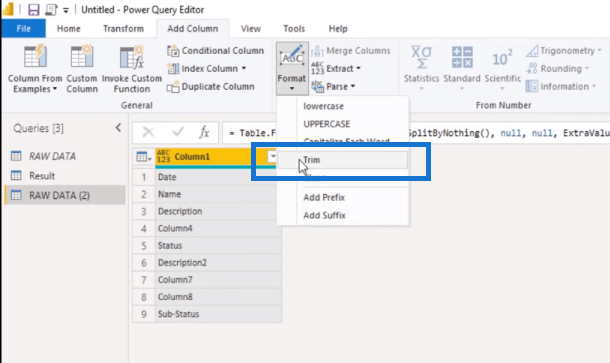This screenshot has height=363, width=610.
Task: Switch to the Tools tab
Action: pyautogui.click(x=294, y=28)
